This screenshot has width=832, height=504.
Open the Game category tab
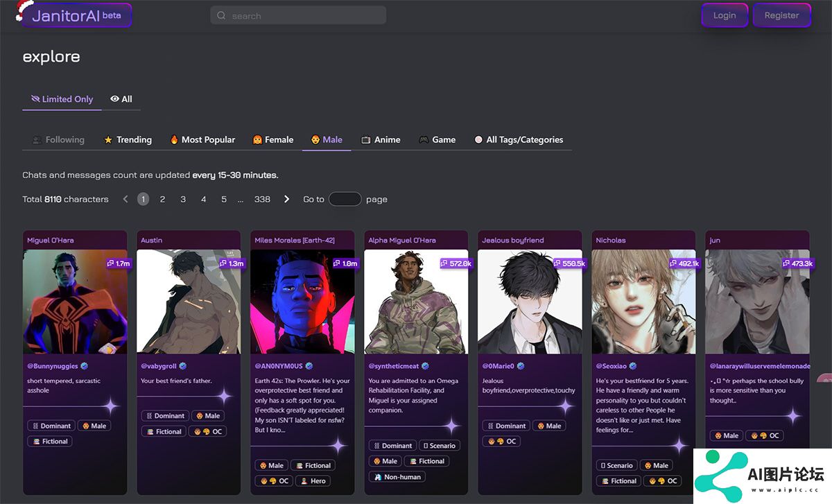click(437, 139)
